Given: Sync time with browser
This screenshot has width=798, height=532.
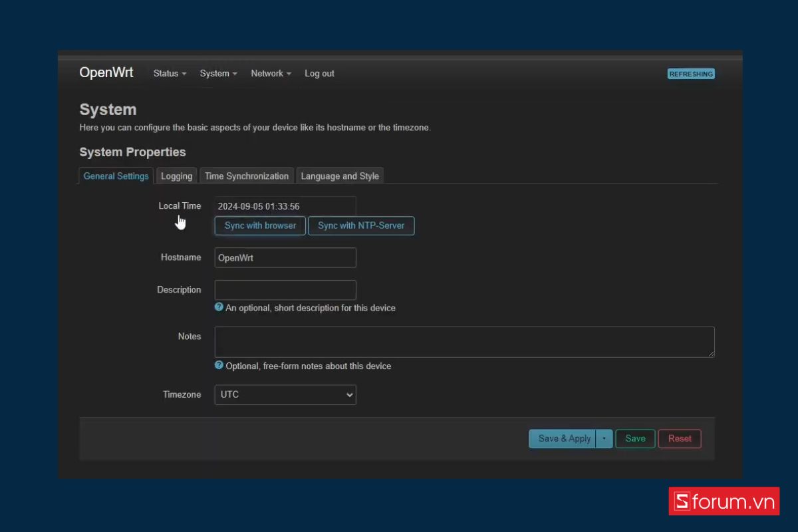Looking at the screenshot, I should [x=260, y=225].
